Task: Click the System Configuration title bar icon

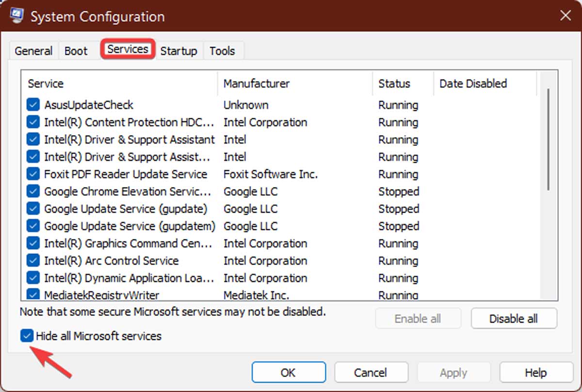Action: pos(16,15)
